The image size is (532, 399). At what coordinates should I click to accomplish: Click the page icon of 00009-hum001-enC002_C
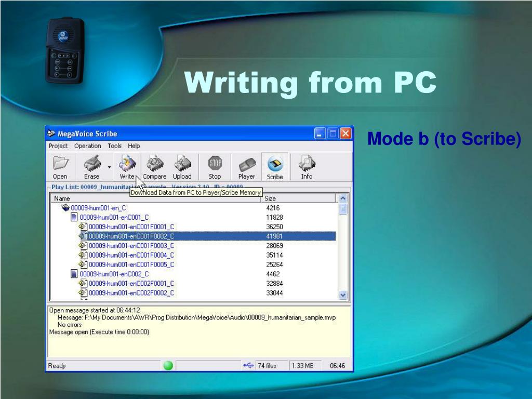[74, 274]
